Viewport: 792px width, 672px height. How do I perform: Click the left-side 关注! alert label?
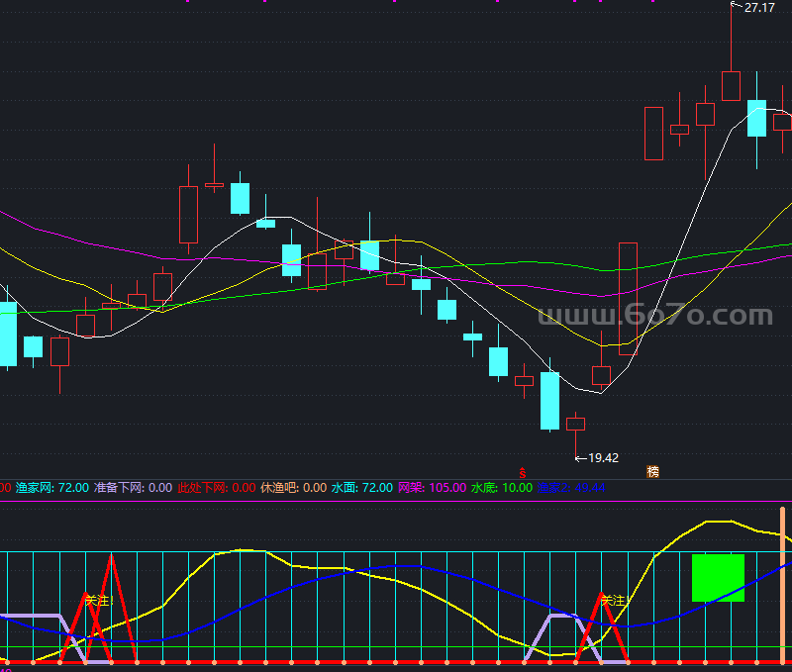click(99, 601)
